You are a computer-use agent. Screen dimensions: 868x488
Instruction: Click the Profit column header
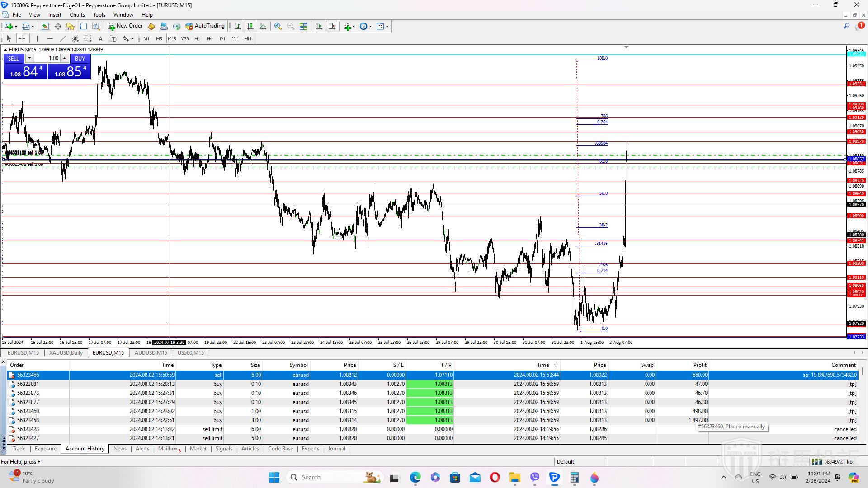click(x=699, y=365)
